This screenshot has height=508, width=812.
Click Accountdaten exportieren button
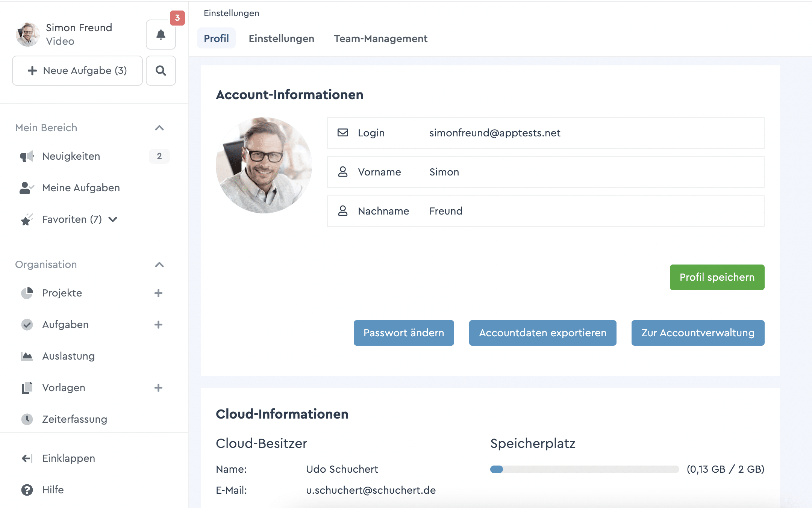542,333
